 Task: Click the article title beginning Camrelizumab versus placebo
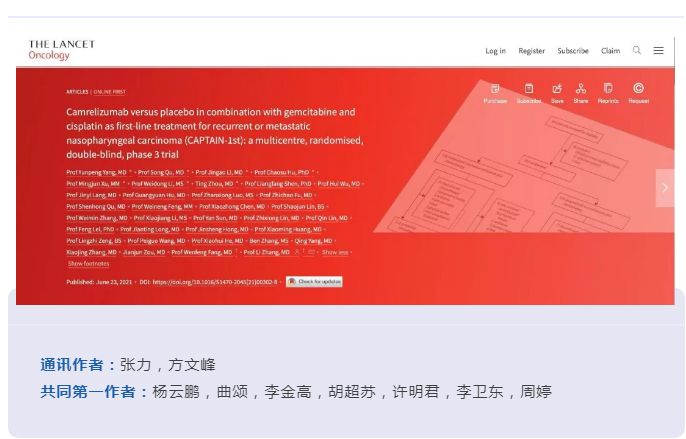[x=215, y=133]
